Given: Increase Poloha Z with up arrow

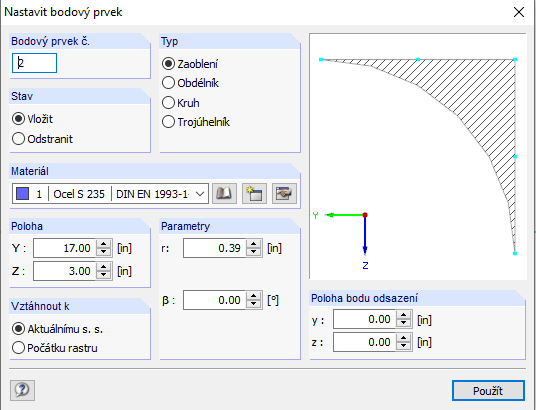Looking at the screenshot, I should tap(104, 267).
